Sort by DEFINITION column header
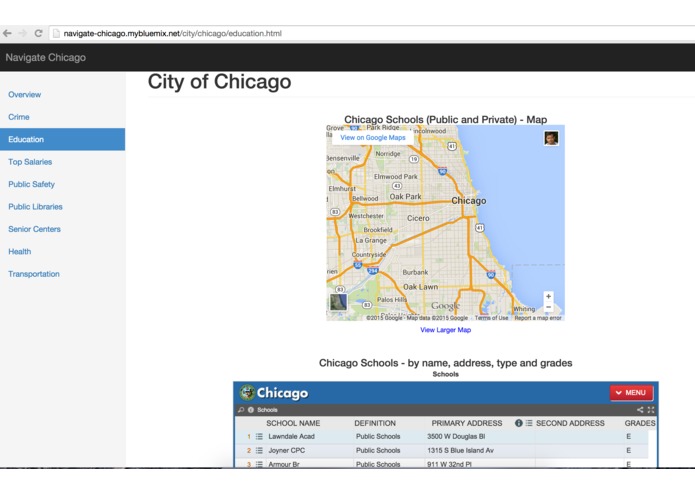This screenshot has width=695, height=494. tap(375, 423)
